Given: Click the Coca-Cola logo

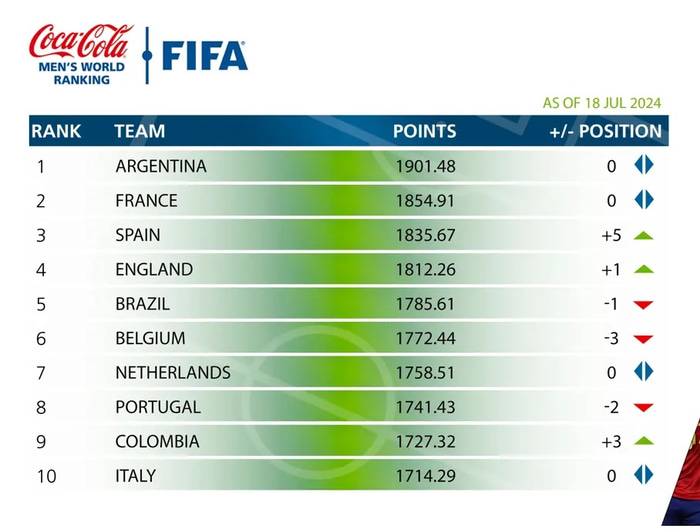Looking at the screenshot, I should click(80, 42).
